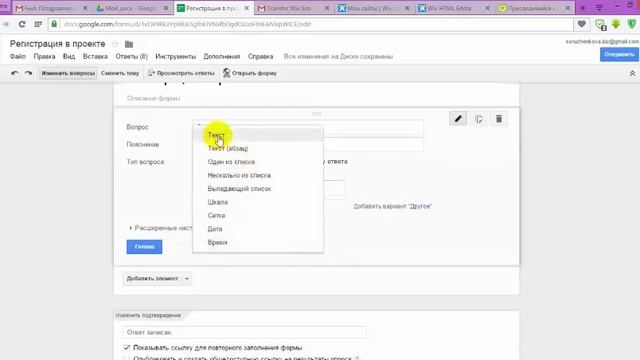Click Просмотреть ответы toolbar button
The image size is (640, 360).
pyautogui.click(x=181, y=73)
